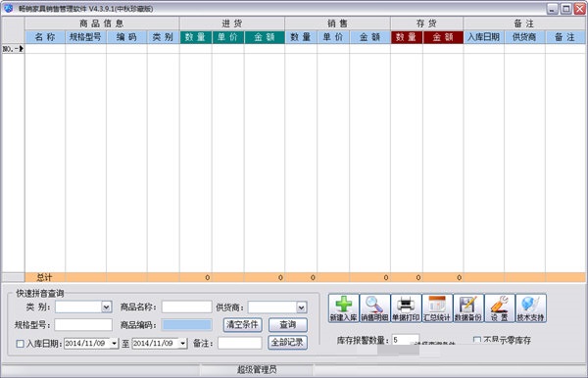The height and width of the screenshot is (378, 588).
Task: Focus the 商品名称 input field
Action: pyautogui.click(x=187, y=307)
